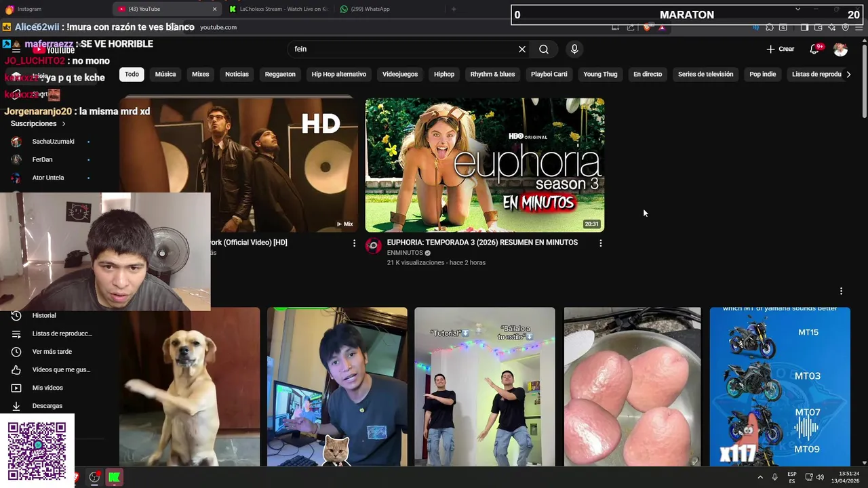This screenshot has width=868, height=488.
Task: Select the Hip Hop alternativo chip
Action: (339, 74)
